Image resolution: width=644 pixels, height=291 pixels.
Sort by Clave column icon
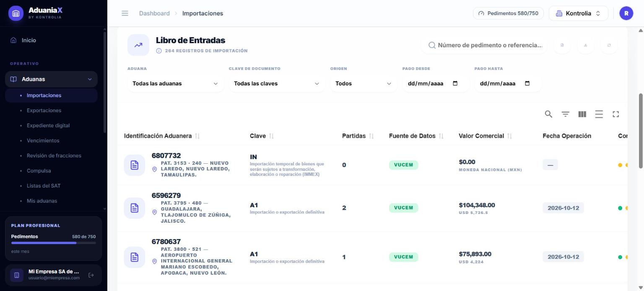(x=271, y=136)
